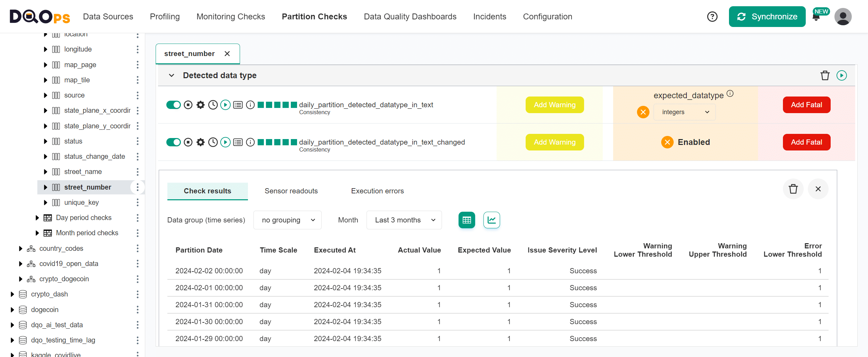Click the Synchronize button
The image size is (868, 357).
coord(767,16)
